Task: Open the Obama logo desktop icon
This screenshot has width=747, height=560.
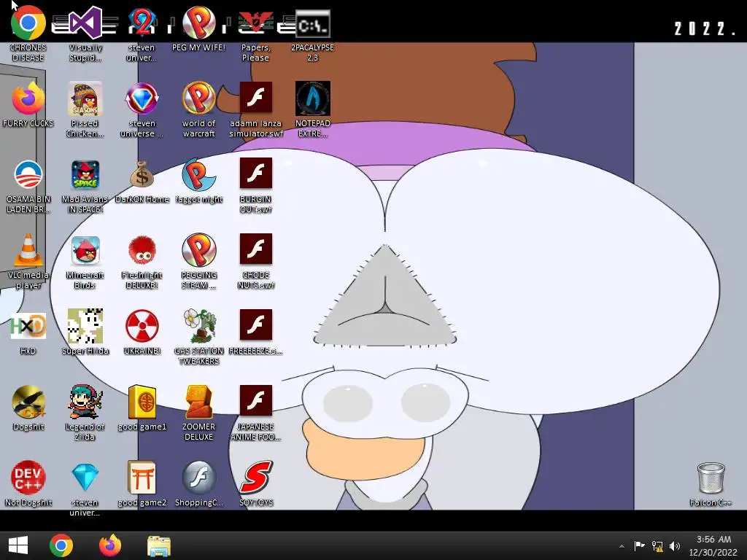Action: click(28, 174)
